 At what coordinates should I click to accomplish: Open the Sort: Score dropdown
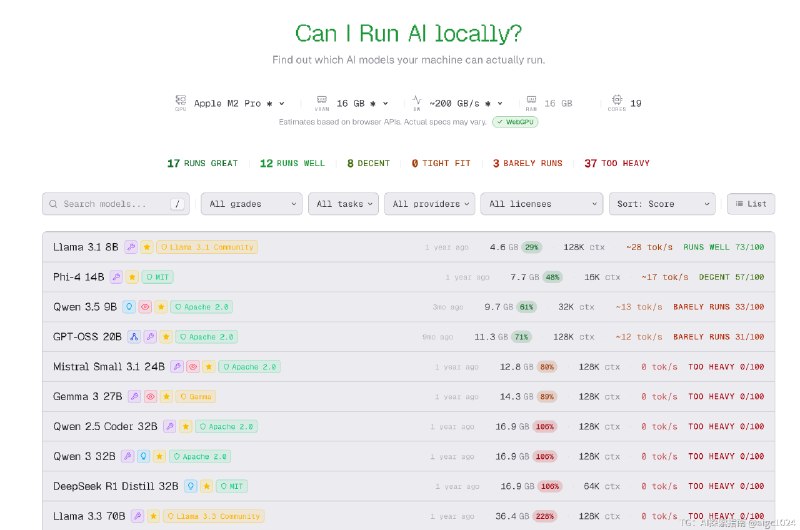(662, 204)
